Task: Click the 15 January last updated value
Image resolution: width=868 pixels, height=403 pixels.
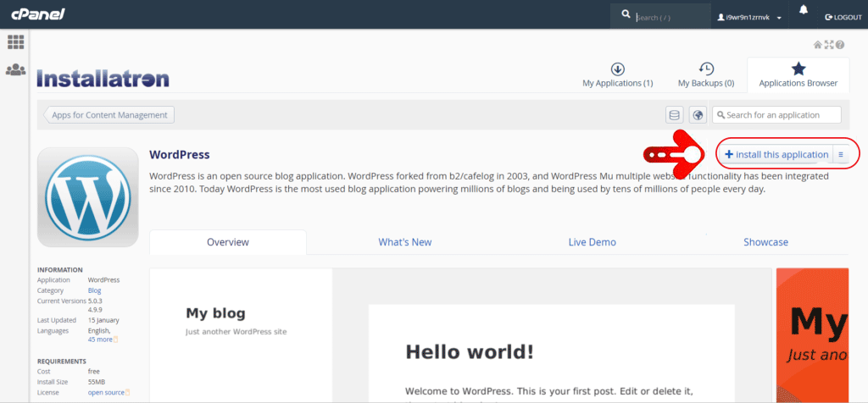Action: 103,320
